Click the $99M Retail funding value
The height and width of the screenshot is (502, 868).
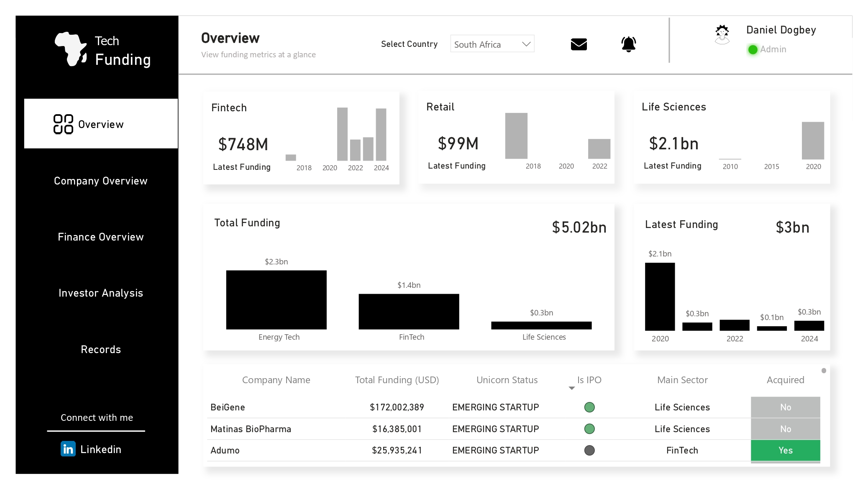pos(458,143)
